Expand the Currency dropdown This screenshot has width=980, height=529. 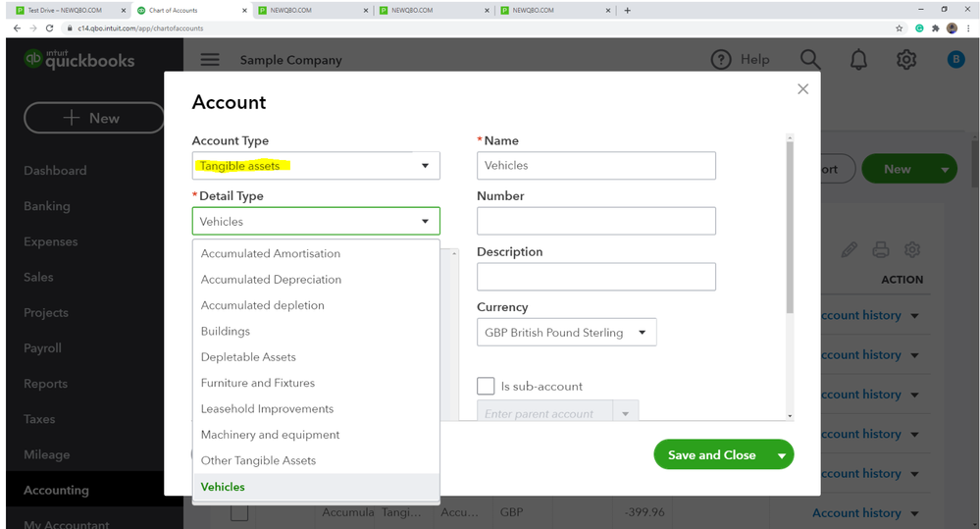tap(566, 333)
